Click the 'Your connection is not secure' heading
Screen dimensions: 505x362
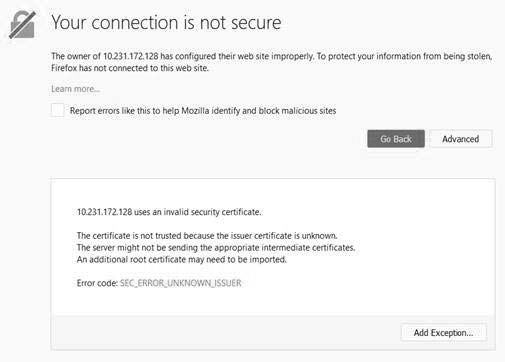[166, 23]
